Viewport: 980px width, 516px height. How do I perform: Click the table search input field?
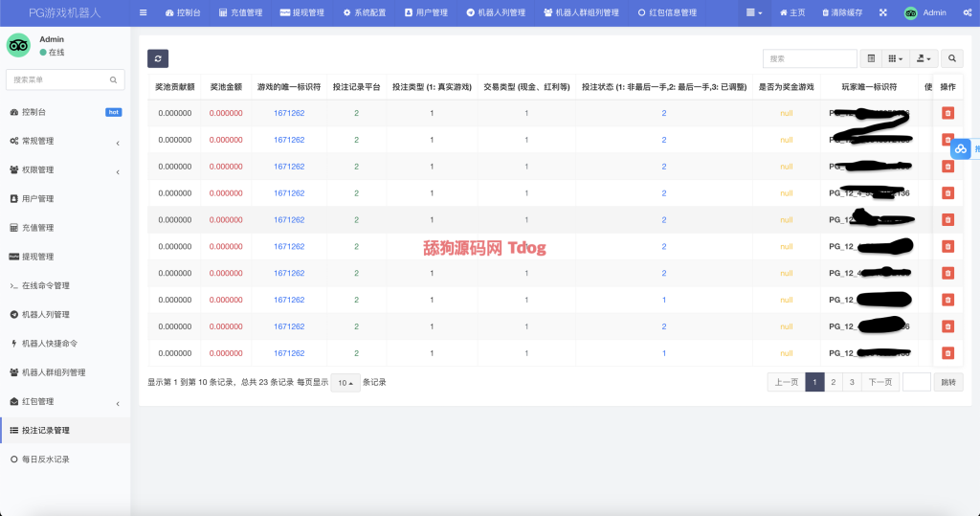tap(810, 58)
